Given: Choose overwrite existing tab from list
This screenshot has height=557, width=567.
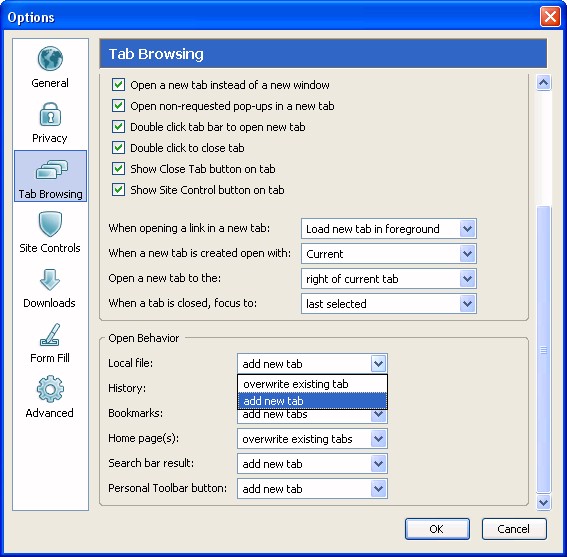Looking at the screenshot, I should click(312, 384).
